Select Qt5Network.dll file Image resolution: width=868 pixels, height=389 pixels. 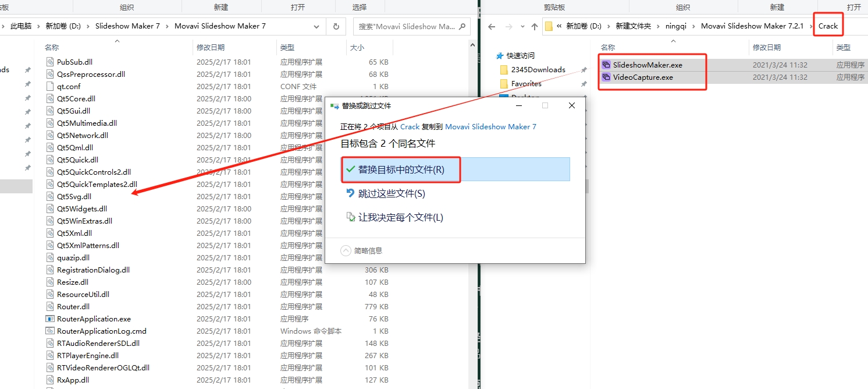pyautogui.click(x=83, y=135)
